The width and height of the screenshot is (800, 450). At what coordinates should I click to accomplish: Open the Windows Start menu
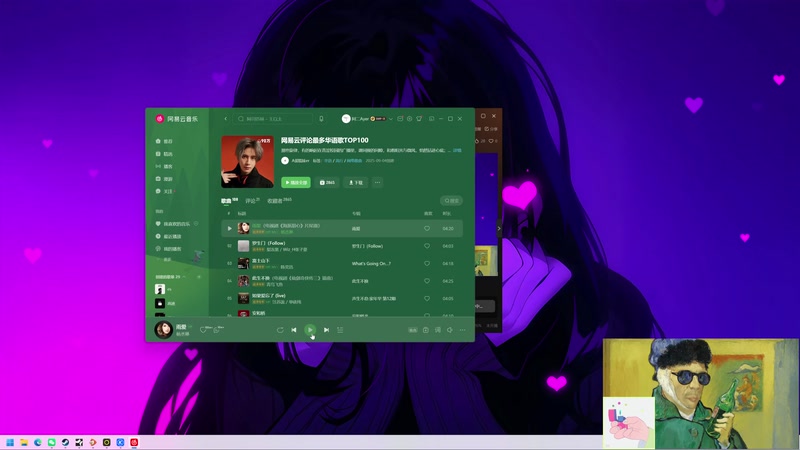click(x=10, y=442)
